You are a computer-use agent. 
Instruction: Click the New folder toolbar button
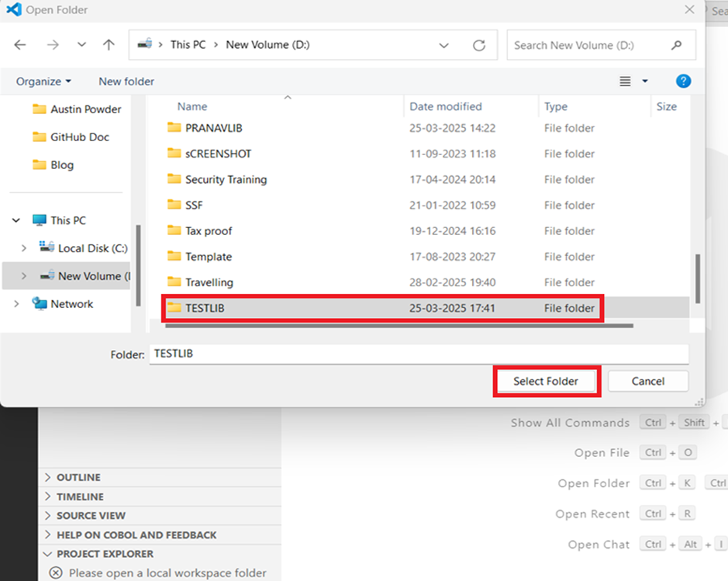(126, 81)
